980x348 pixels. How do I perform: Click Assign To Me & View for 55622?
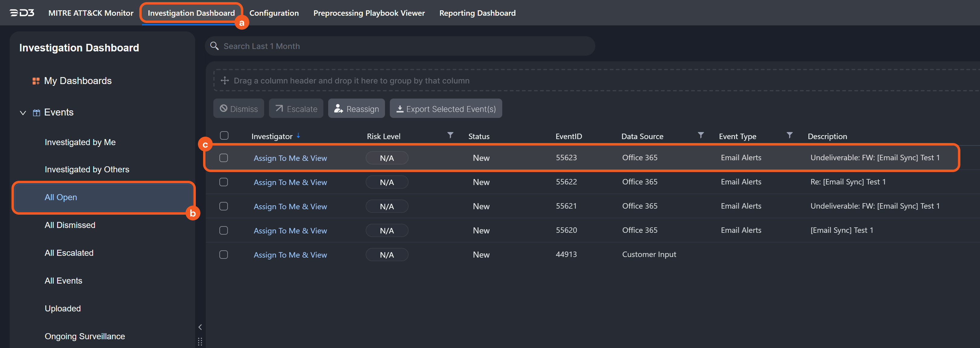pyautogui.click(x=290, y=182)
